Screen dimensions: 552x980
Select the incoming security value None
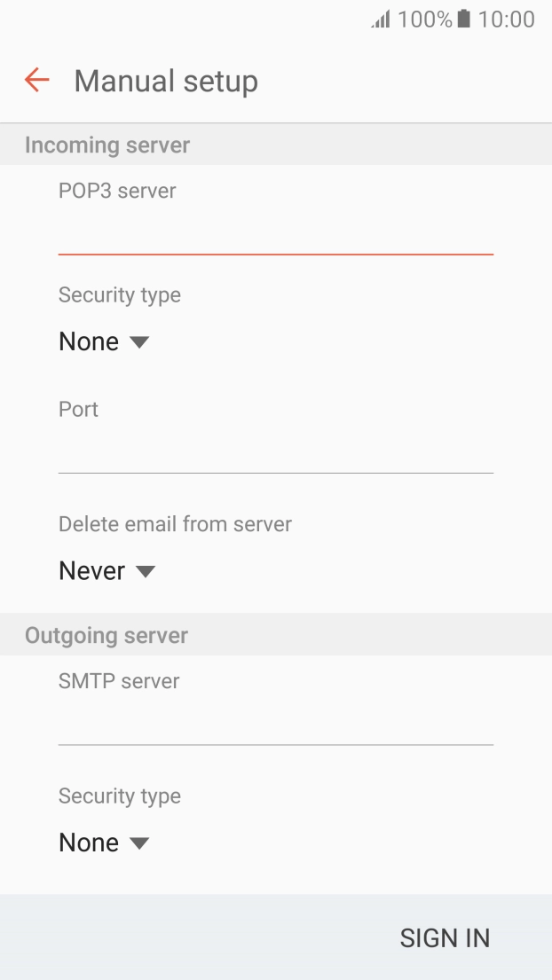89,342
